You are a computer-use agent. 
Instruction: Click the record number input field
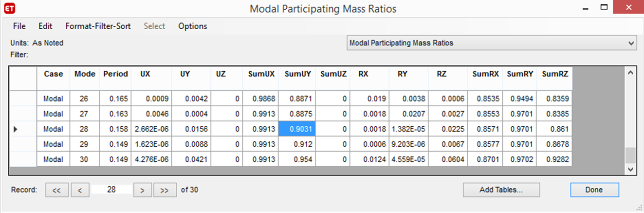(111, 190)
